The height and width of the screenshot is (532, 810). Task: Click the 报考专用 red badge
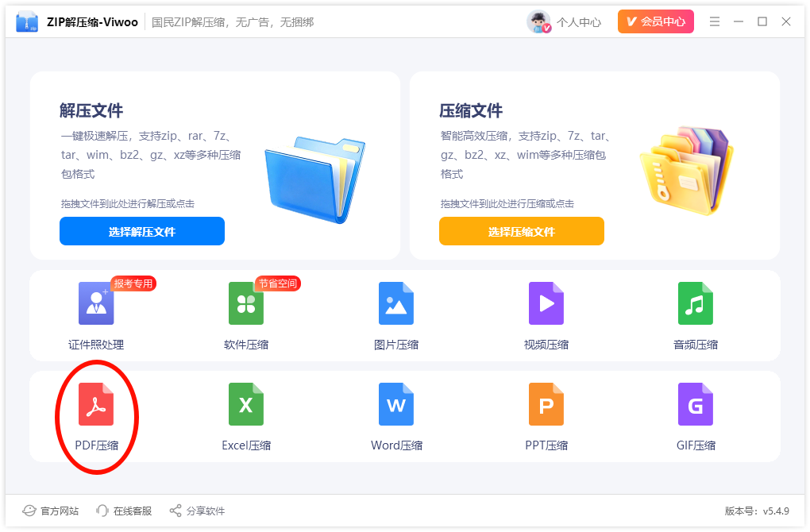133,283
